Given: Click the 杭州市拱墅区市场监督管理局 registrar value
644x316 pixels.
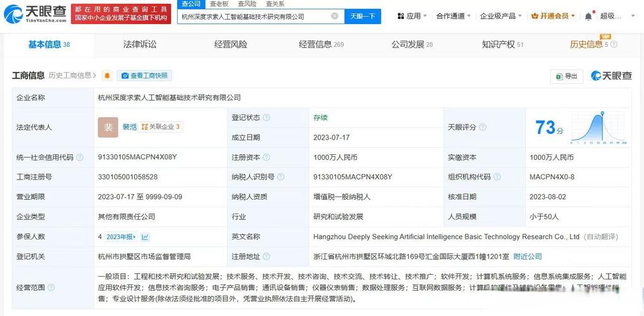Looking at the screenshot, I should [x=144, y=257].
